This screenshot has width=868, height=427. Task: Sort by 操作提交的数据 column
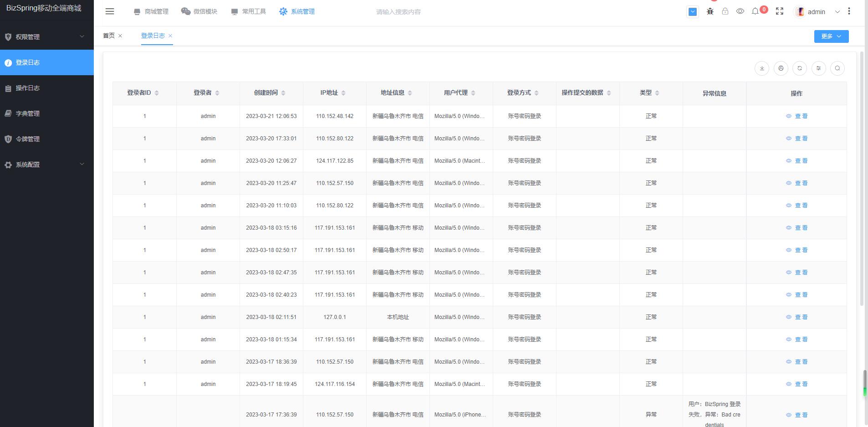coord(609,93)
